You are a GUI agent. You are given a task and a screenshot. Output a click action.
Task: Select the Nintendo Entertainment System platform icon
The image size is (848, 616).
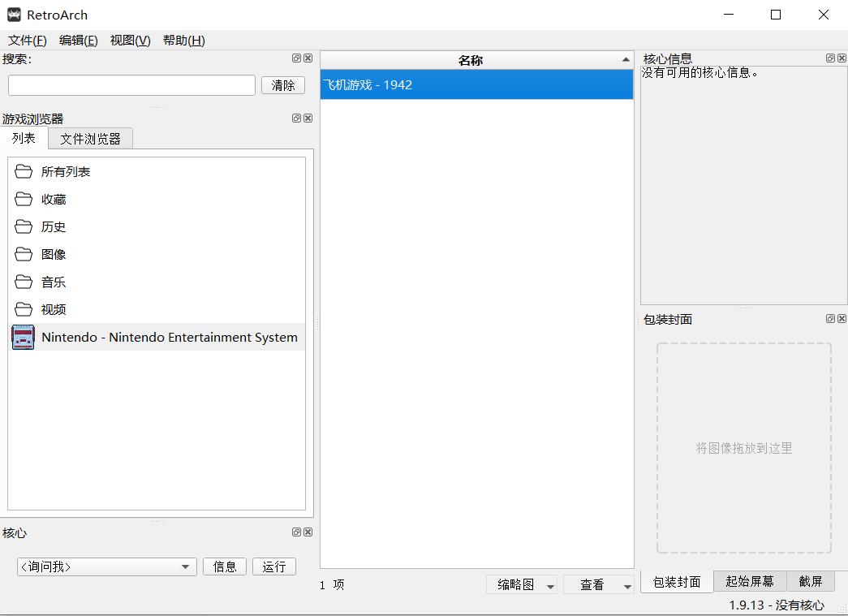click(x=23, y=337)
